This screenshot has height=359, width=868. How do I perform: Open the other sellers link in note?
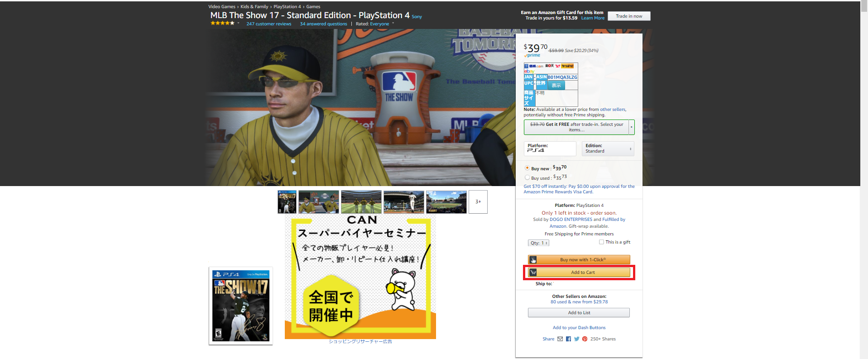pos(613,110)
